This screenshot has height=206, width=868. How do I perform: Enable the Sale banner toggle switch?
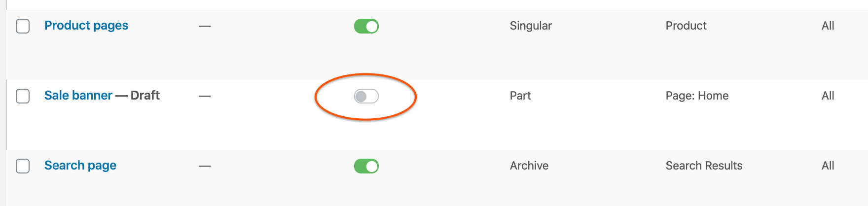point(366,96)
